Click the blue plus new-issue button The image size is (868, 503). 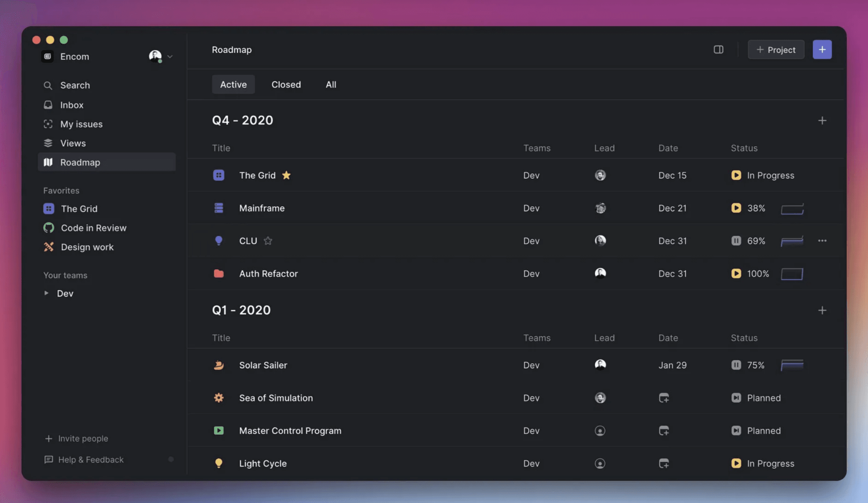click(822, 50)
